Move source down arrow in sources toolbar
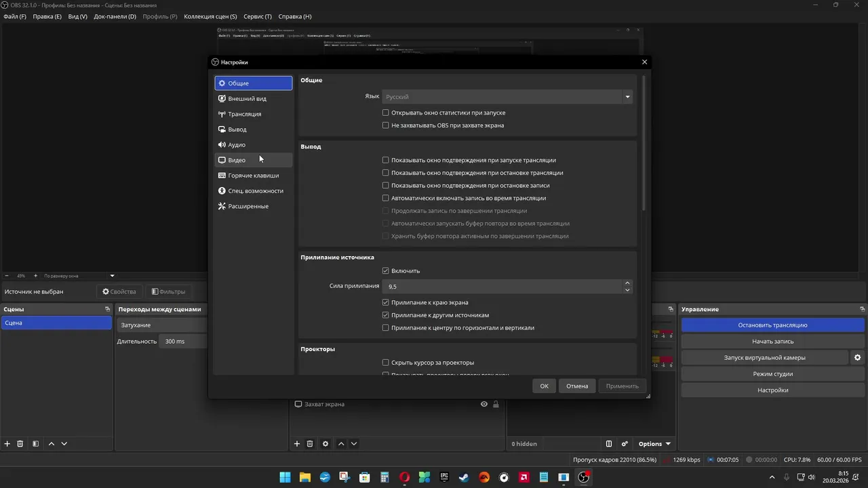This screenshot has width=868, height=488. point(354,444)
